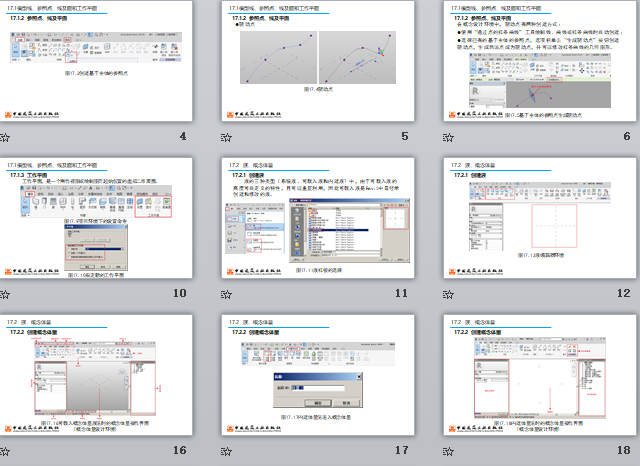Select slide 5 thumbnail with curve diagrams

318,61
